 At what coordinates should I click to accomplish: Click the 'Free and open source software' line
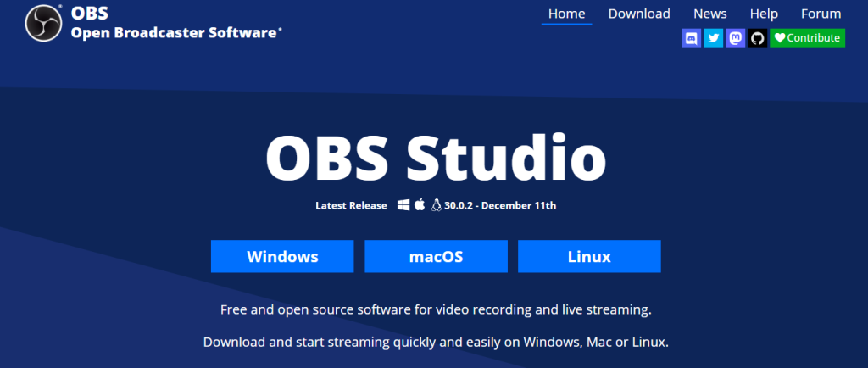tap(436, 309)
